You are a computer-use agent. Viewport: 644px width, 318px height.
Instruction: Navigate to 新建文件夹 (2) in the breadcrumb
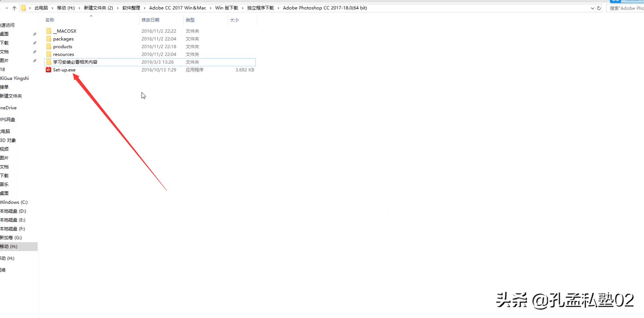click(x=99, y=8)
